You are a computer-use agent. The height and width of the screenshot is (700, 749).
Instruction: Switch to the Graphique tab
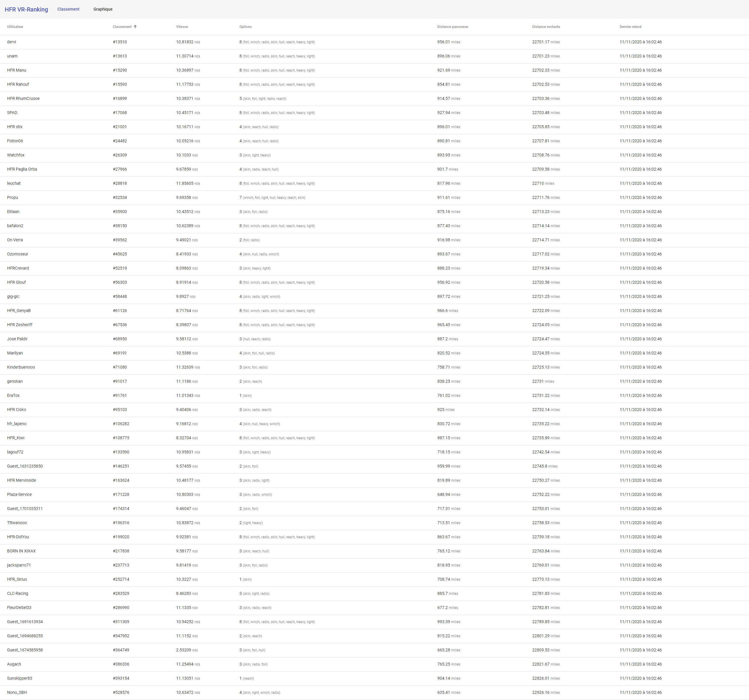tap(103, 9)
